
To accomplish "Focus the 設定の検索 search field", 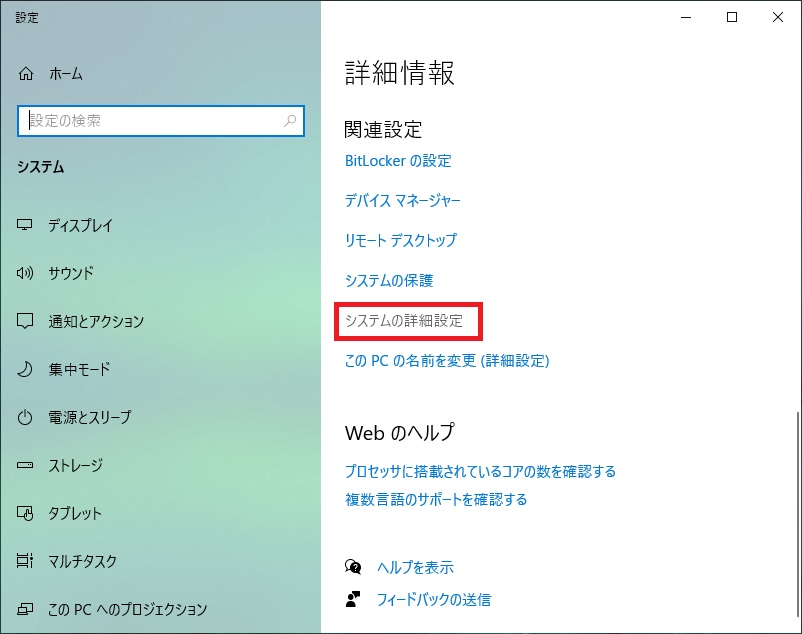I will 161,121.
